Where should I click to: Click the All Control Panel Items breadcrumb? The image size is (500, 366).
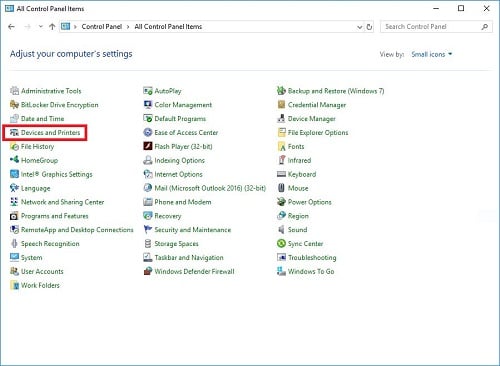[168, 27]
